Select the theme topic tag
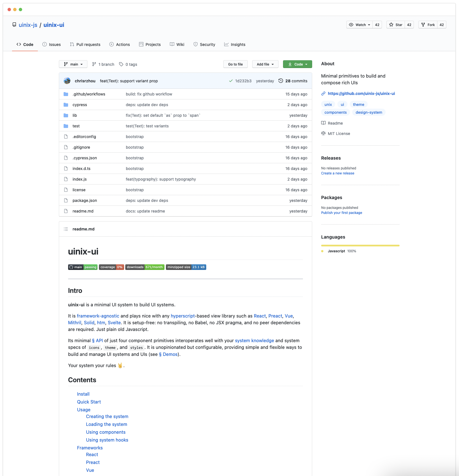The image size is (459, 476). tap(358, 104)
